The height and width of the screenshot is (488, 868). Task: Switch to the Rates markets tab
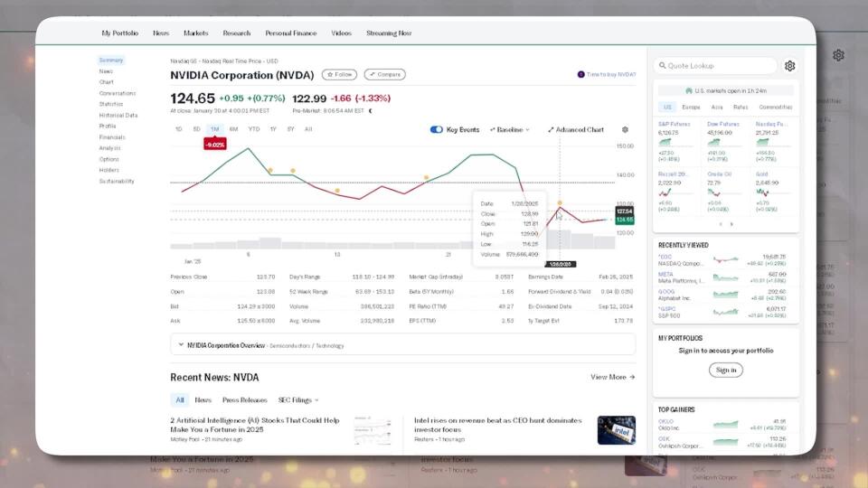coord(741,107)
